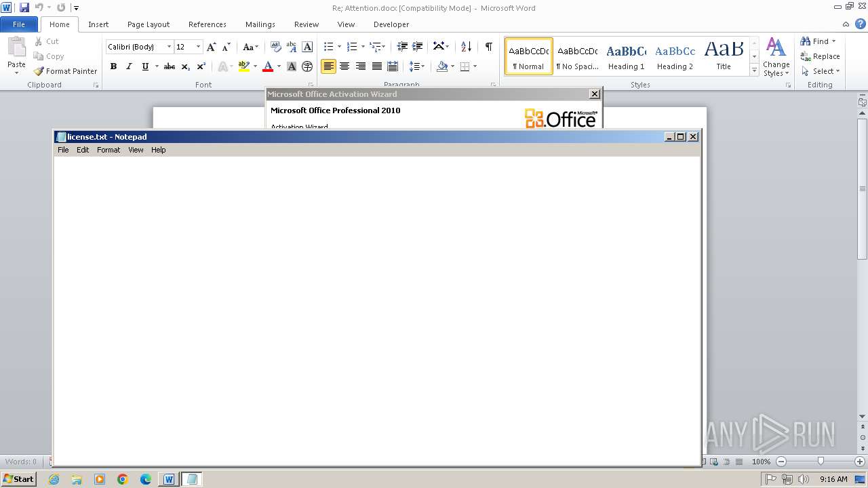Viewport: 868px width, 488px height.
Task: Open the Find dropdown arrow
Action: tap(833, 41)
